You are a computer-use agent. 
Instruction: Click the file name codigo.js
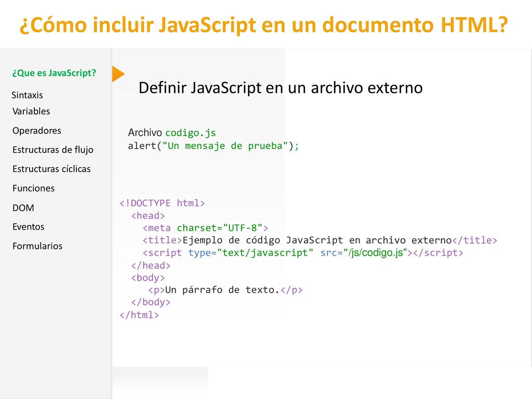point(190,132)
